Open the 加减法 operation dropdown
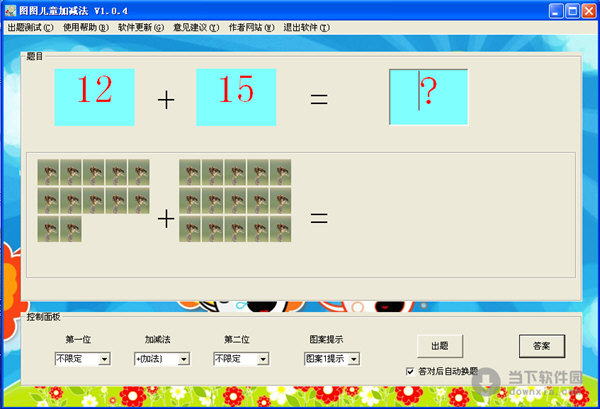This screenshot has width=600, height=409. [x=183, y=358]
